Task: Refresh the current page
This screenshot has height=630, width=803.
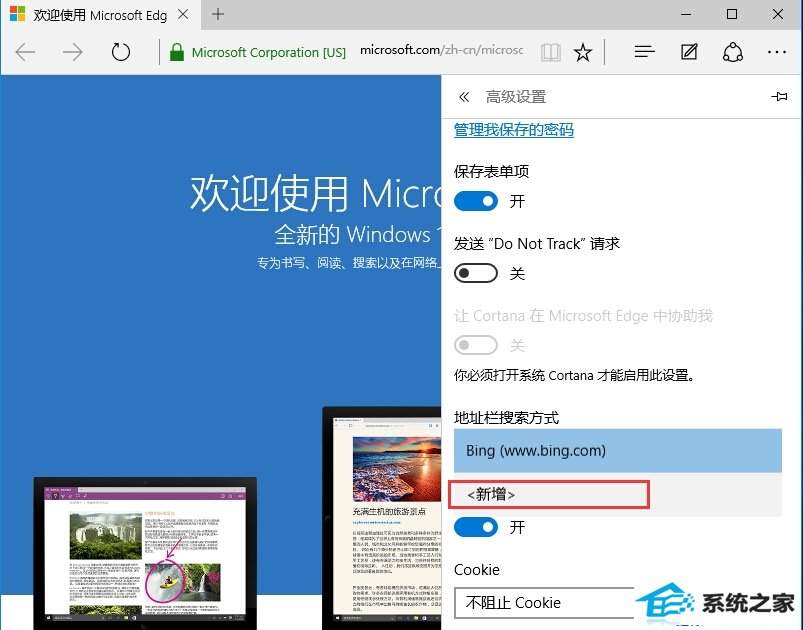Action: pos(121,52)
